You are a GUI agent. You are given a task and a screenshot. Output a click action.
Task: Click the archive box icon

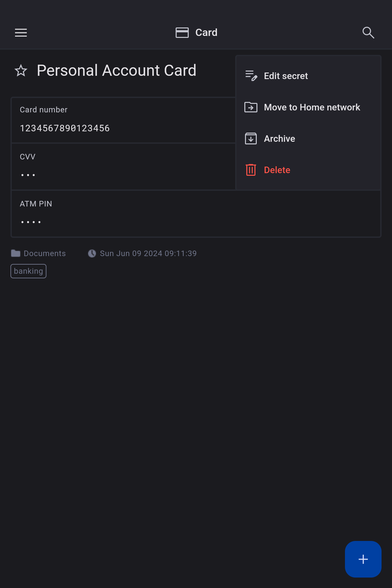pos(251,139)
